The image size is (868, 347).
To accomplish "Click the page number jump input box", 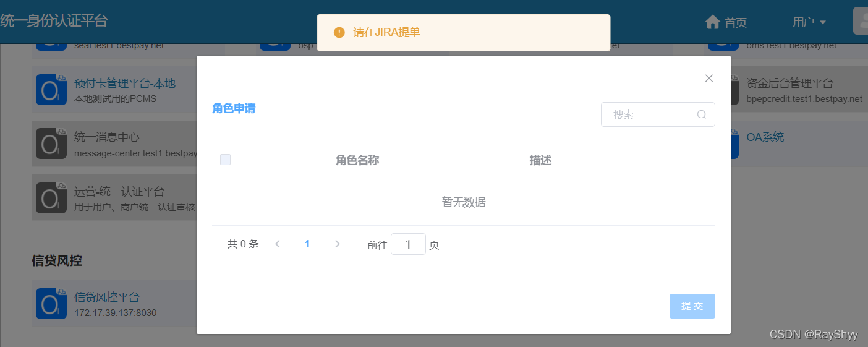I will [x=408, y=244].
